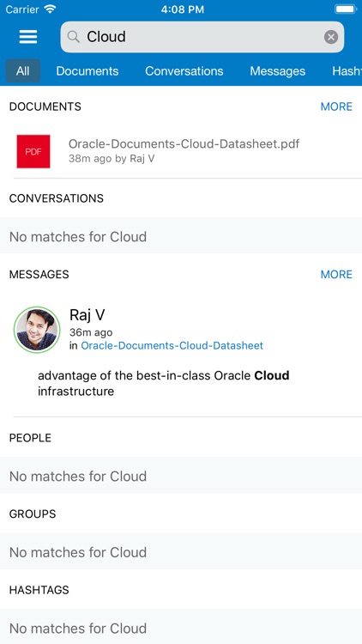Tap 'No matches for Cloud' under Groups

78,552
